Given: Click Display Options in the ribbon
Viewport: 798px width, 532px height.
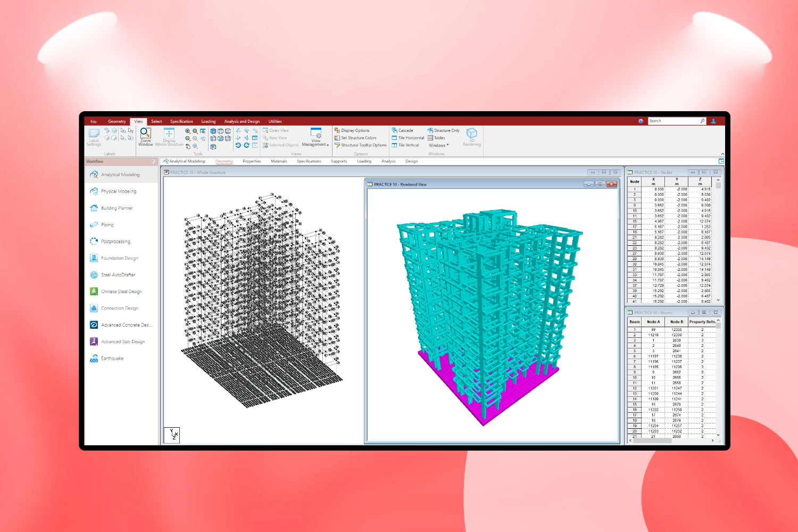Looking at the screenshot, I should click(x=355, y=130).
